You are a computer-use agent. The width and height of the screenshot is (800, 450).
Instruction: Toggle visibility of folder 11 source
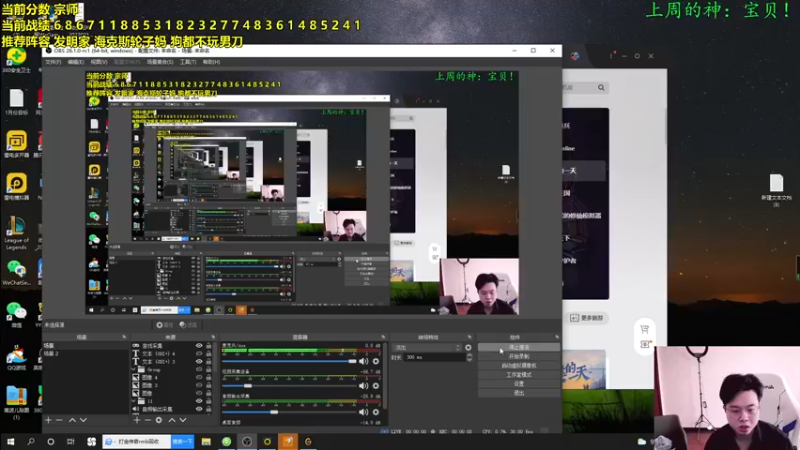coord(199,401)
